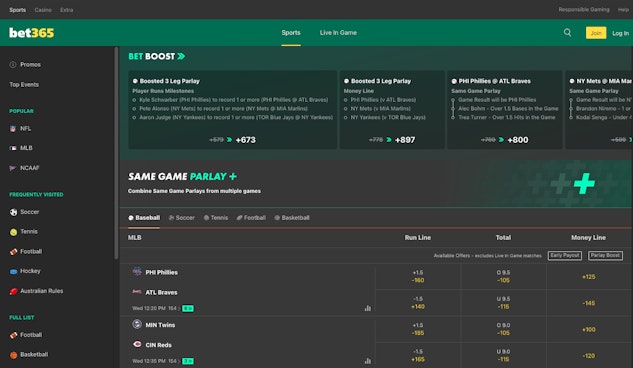Click the Promos info icon in sidebar
The width and height of the screenshot is (633, 368).
click(13, 65)
